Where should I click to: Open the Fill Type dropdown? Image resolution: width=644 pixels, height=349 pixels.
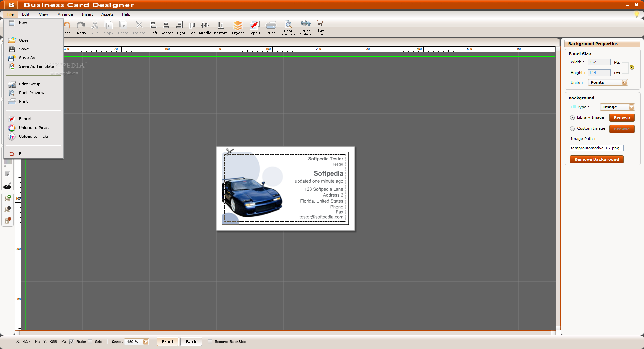click(617, 107)
